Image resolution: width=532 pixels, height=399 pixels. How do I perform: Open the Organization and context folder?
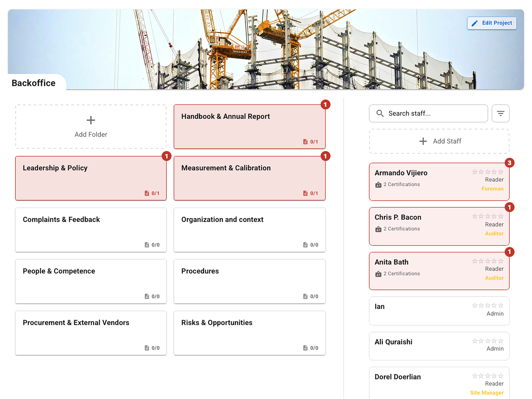point(249,230)
